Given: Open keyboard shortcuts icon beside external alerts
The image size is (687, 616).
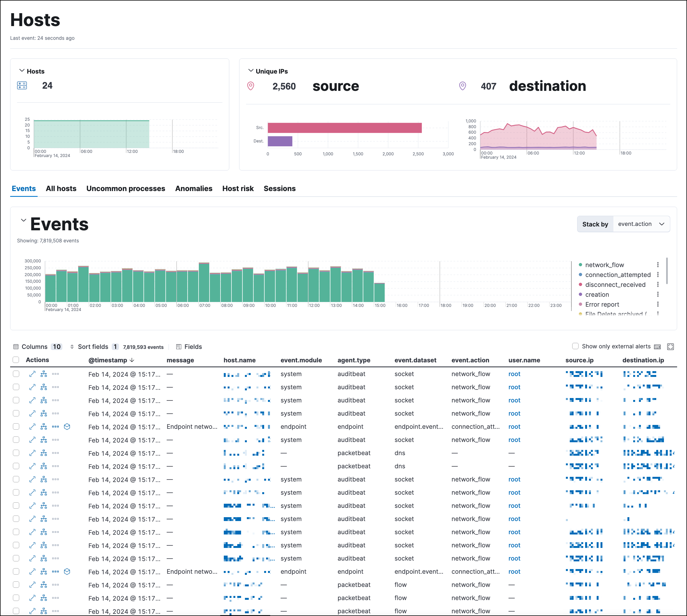Looking at the screenshot, I should [658, 347].
